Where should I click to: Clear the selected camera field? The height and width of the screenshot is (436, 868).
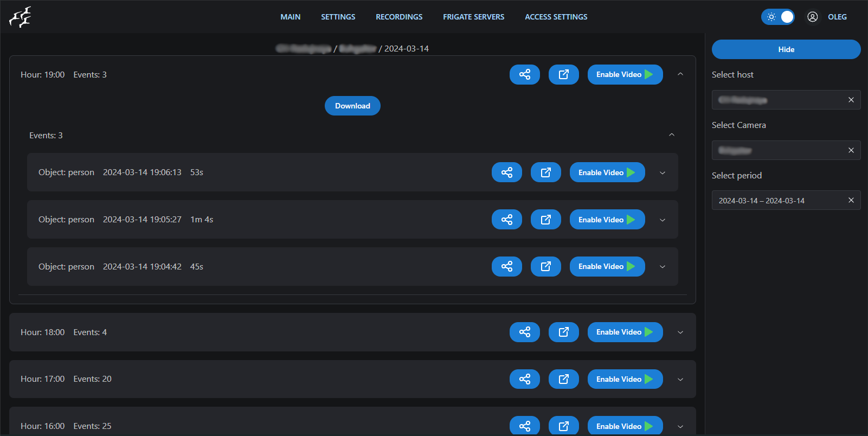click(851, 150)
